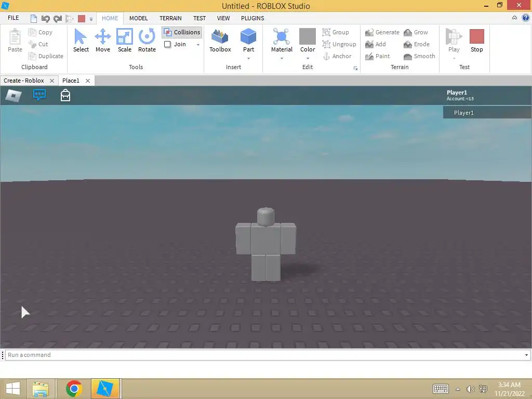Stop the running test
Image resolution: width=532 pixels, height=399 pixels.
(476, 41)
